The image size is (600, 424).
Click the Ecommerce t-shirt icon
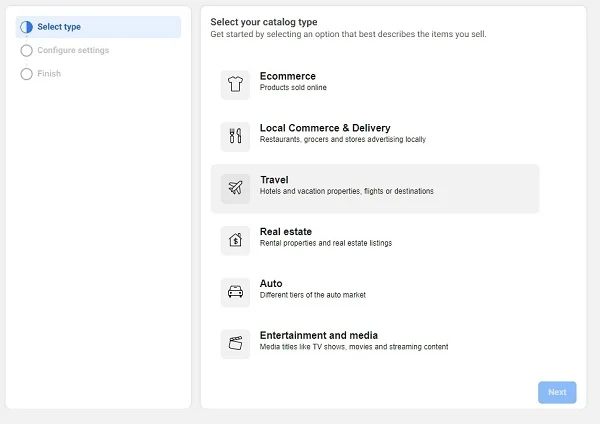[235, 85]
